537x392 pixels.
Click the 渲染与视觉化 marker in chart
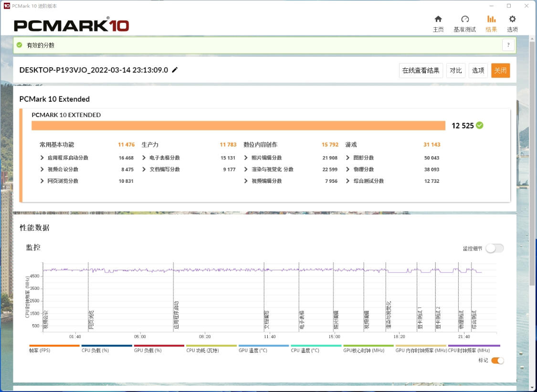389,315
